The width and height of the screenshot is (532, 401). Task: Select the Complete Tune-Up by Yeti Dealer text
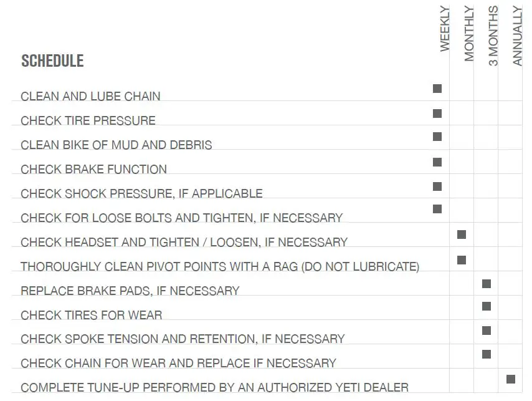tap(214, 387)
